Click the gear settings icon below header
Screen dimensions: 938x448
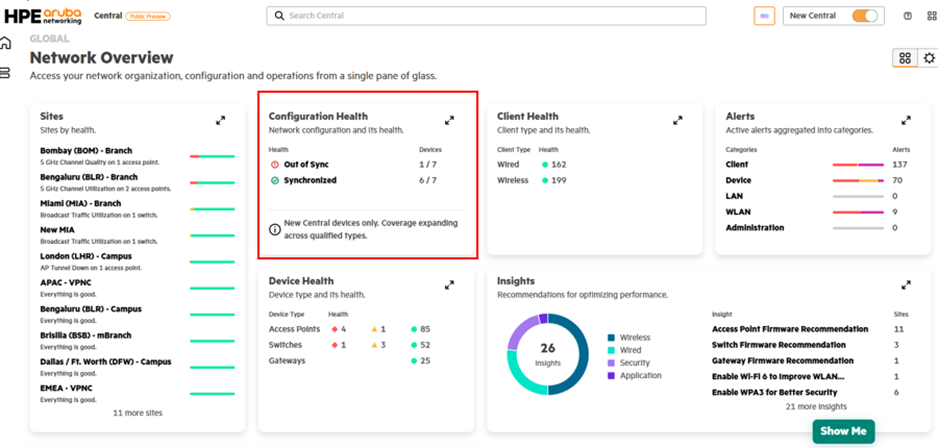click(929, 58)
